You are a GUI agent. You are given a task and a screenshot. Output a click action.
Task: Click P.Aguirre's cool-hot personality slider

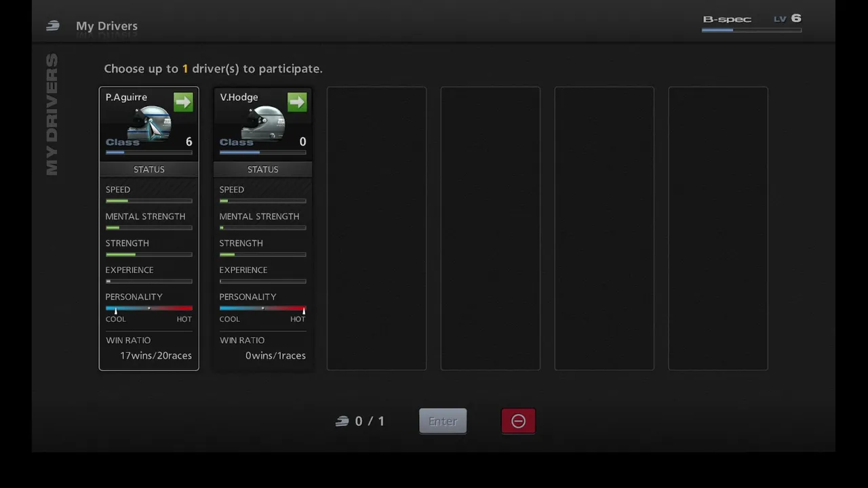click(x=149, y=308)
